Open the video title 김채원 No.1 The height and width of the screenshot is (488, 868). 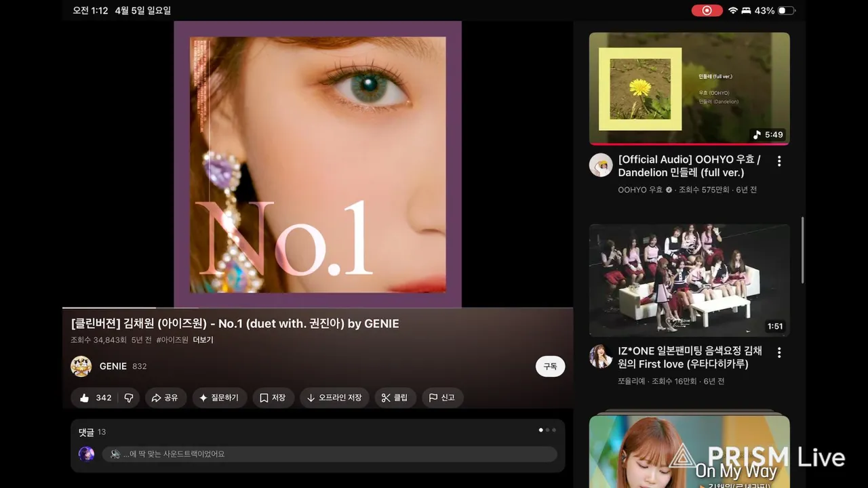[235, 324]
